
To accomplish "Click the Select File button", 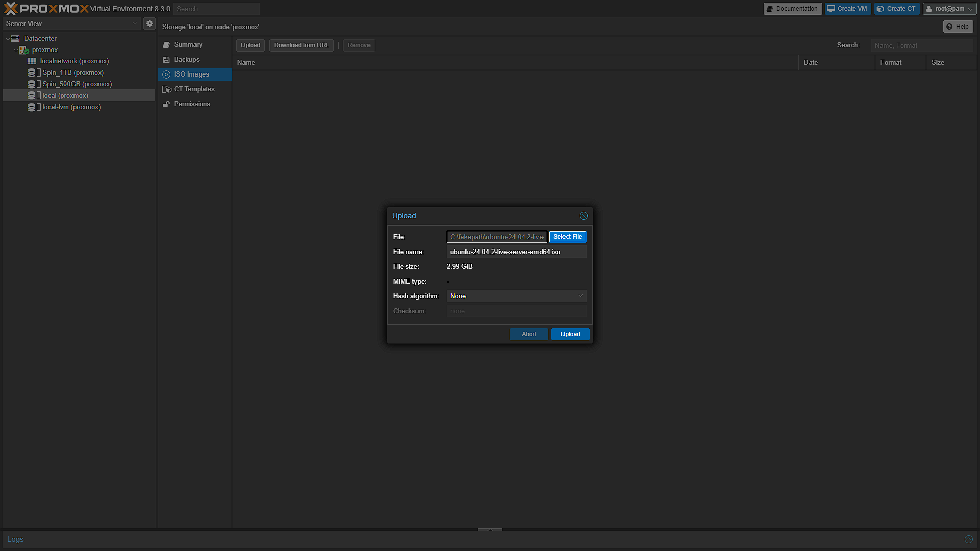I will pyautogui.click(x=568, y=237).
